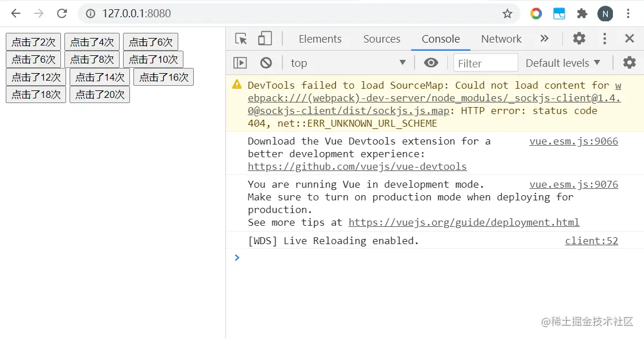Show more DevTools tabs chevron
Viewport: 644px width, 338px height.
[544, 39]
